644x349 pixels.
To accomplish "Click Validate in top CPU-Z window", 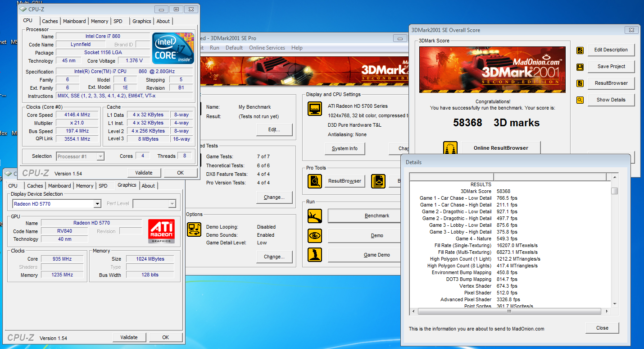I will (144, 173).
